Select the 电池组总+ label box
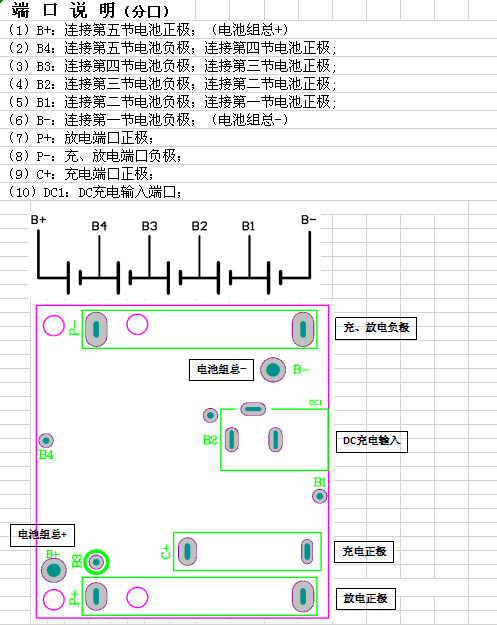The image size is (497, 625). 42,535
